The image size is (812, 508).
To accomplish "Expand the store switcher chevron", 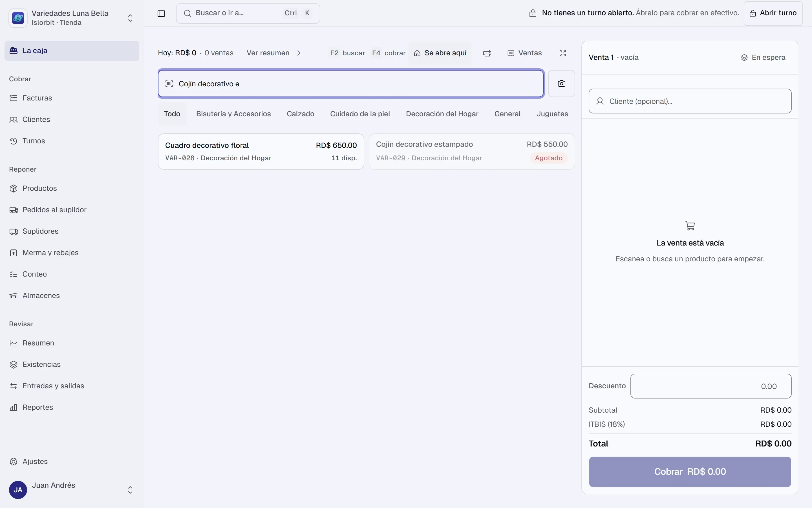I will (x=130, y=18).
